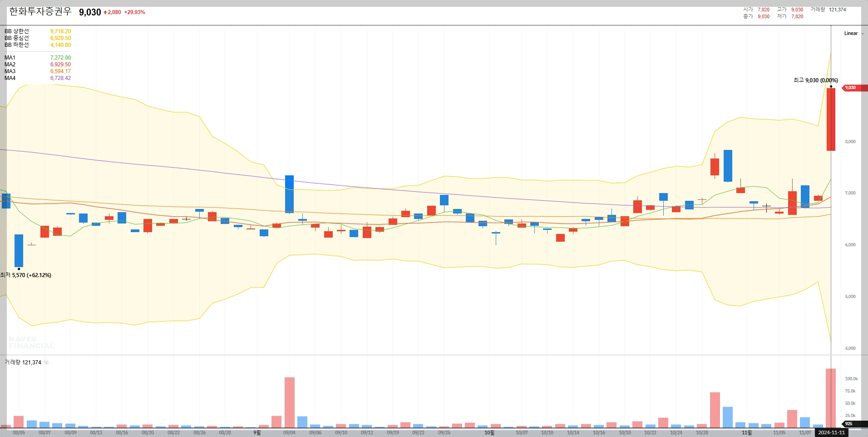Screen dimensions: 868x437
Task: Click the 8,000 price axis label
Action: (850, 142)
